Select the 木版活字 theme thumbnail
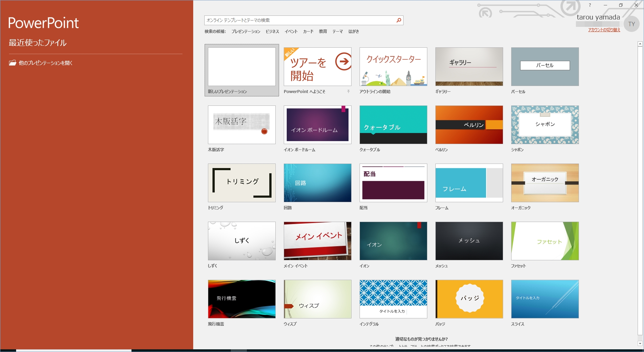The width and height of the screenshot is (644, 352). pyautogui.click(x=242, y=125)
